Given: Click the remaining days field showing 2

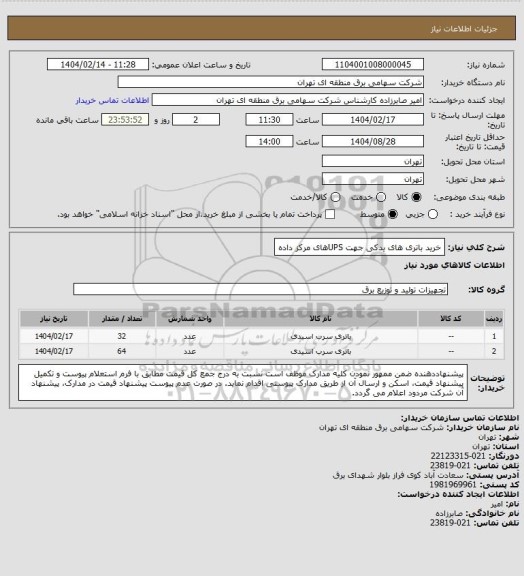Looking at the screenshot, I should [x=196, y=120].
